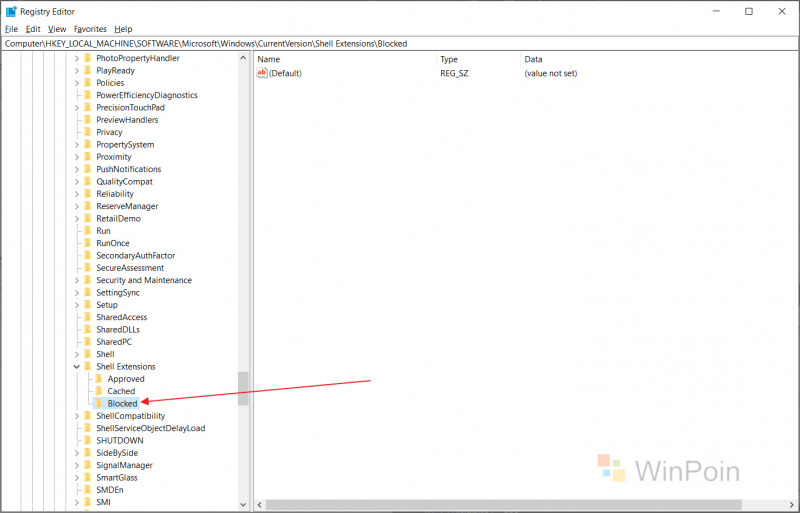The height and width of the screenshot is (513, 800).
Task: Click the folder icon beside PrecisionTouchPad
Action: click(x=87, y=107)
